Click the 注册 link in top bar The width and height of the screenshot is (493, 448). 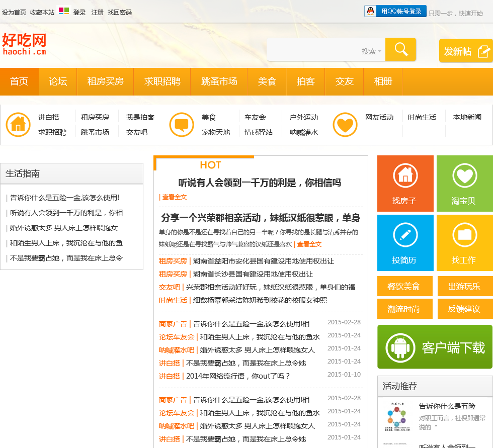(97, 12)
